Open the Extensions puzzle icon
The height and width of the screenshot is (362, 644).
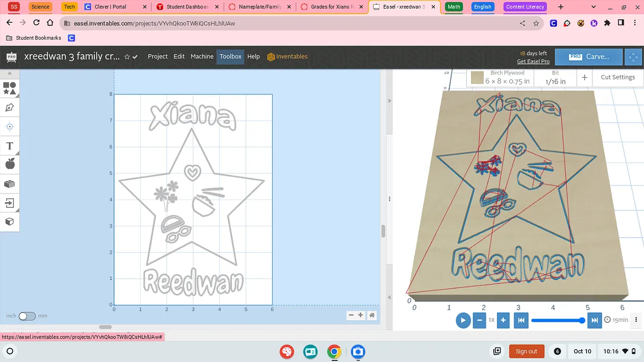[607, 23]
